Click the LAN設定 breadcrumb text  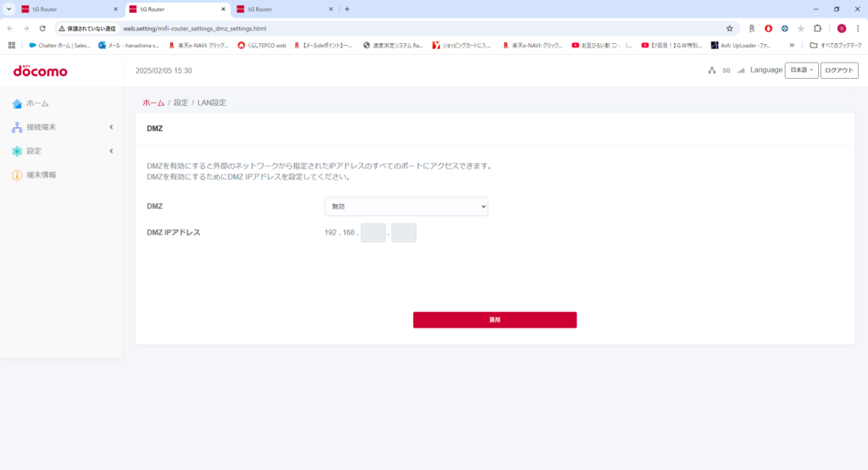click(x=211, y=102)
